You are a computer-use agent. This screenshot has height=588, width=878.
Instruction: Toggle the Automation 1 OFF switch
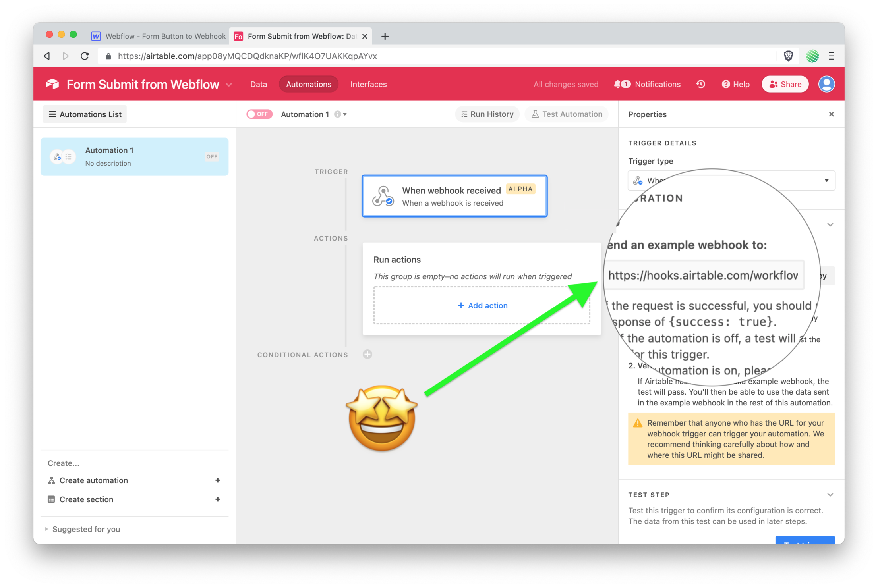pyautogui.click(x=259, y=114)
